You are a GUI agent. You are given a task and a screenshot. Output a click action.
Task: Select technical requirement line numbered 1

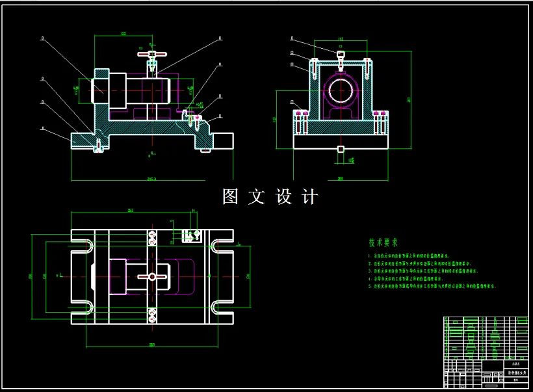coord(409,255)
